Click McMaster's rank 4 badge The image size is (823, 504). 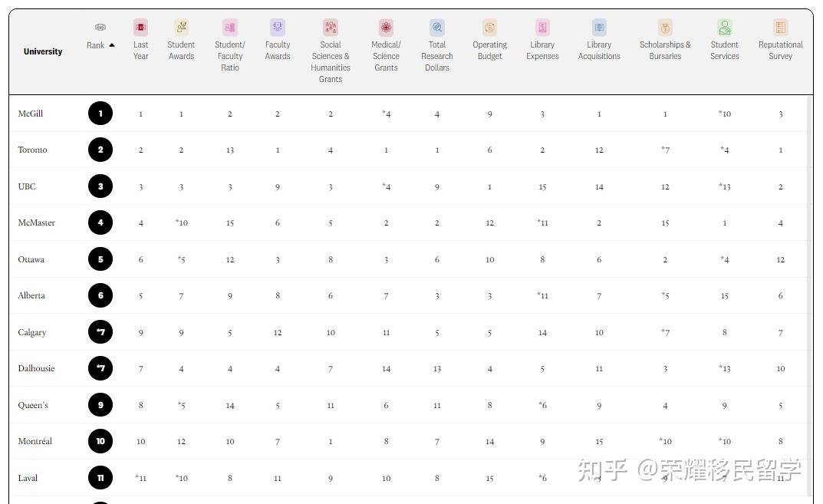100,222
